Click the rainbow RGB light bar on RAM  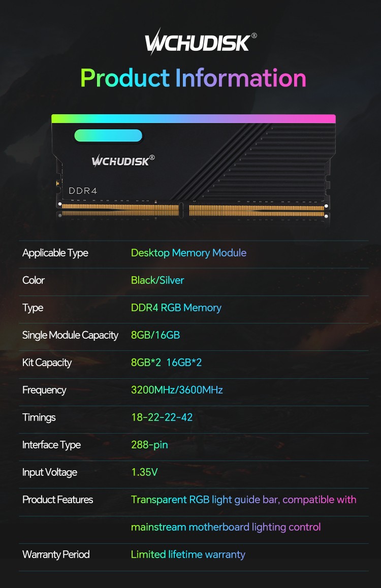point(194,119)
